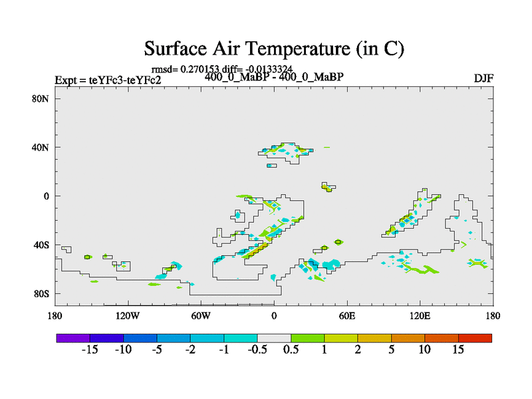532x399 pixels.
Task: Click the 0.5 value label under colorbar
Action: click(291, 350)
